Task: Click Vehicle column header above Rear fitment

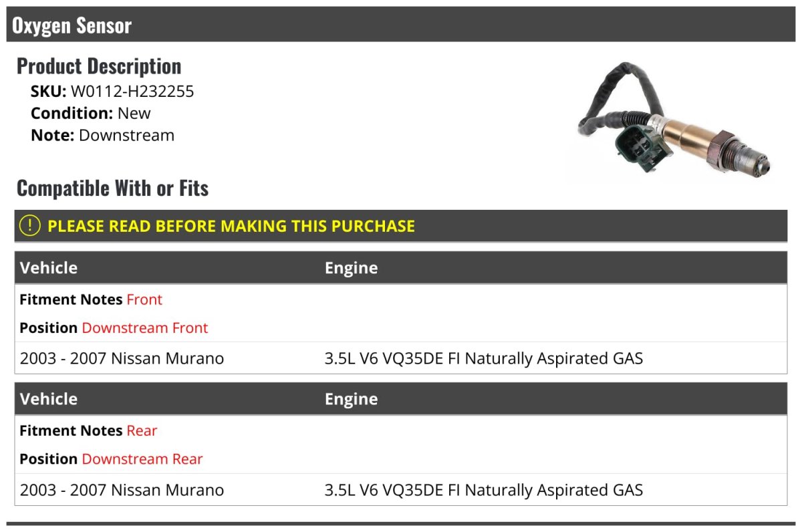Action: pyautogui.click(x=49, y=399)
